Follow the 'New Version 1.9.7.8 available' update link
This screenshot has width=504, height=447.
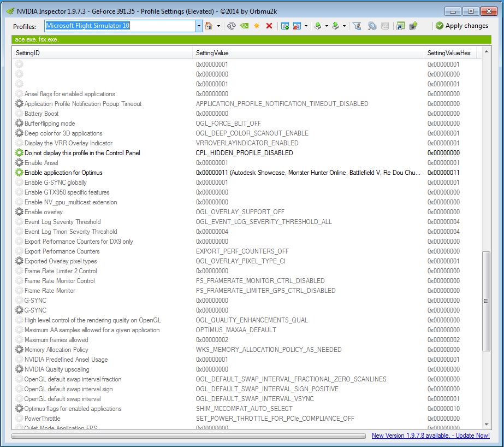pos(431,436)
